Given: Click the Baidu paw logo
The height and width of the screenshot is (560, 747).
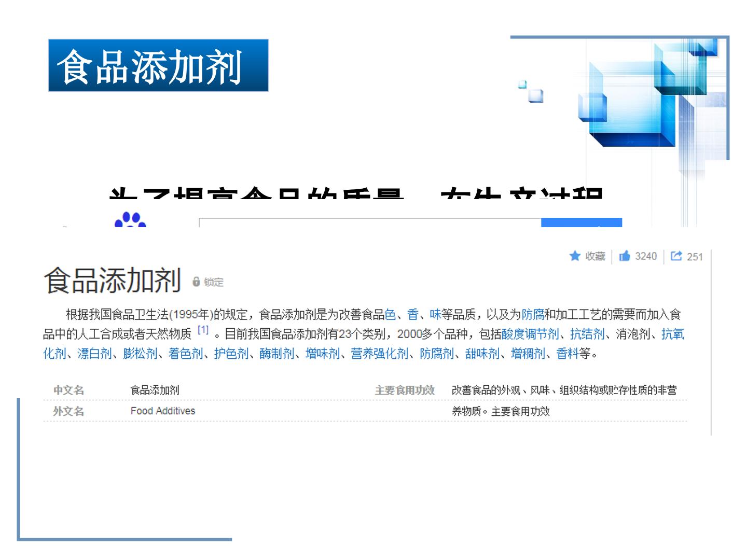Looking at the screenshot, I should pyautogui.click(x=130, y=219).
